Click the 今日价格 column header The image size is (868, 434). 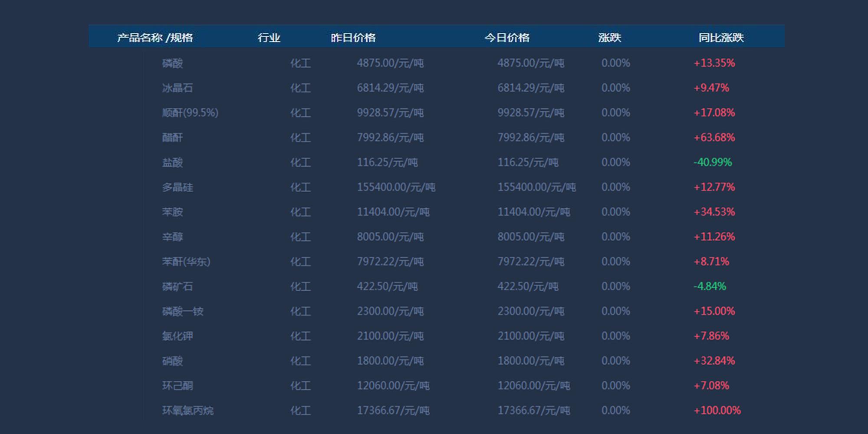(x=507, y=38)
